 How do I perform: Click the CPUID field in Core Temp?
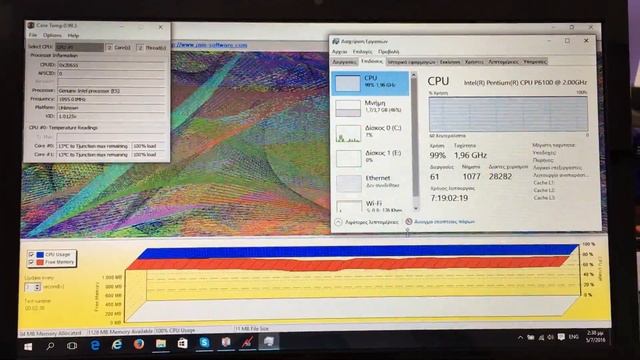[111, 65]
